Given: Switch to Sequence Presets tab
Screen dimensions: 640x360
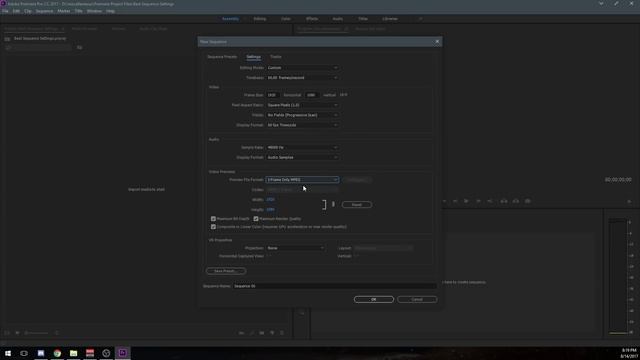Looking at the screenshot, I should coord(222,57).
